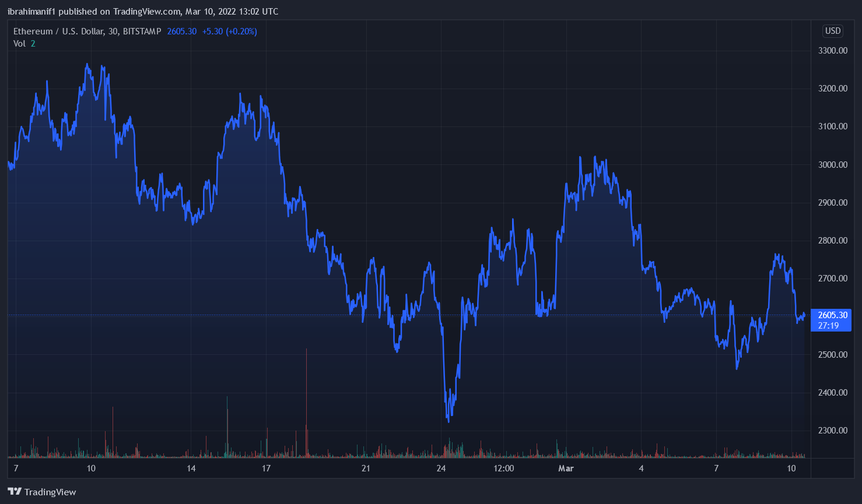Click the 3300.00 price axis label

[832, 51]
